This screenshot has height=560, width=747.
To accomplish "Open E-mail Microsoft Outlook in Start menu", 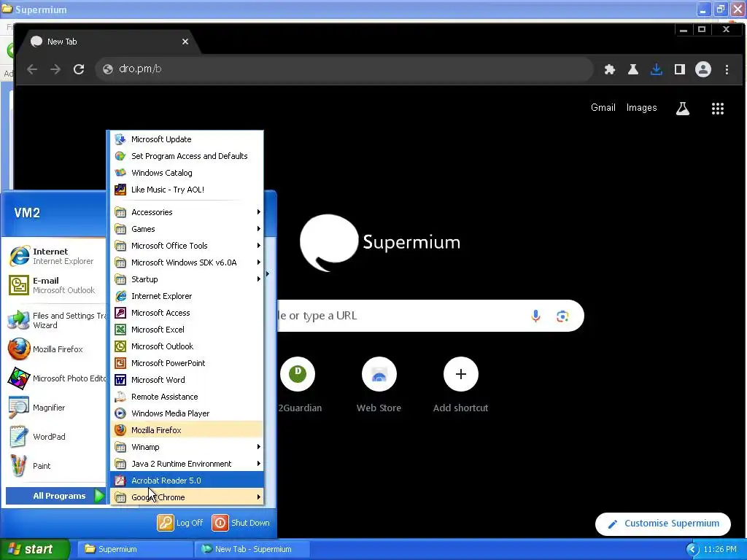I will pyautogui.click(x=55, y=285).
